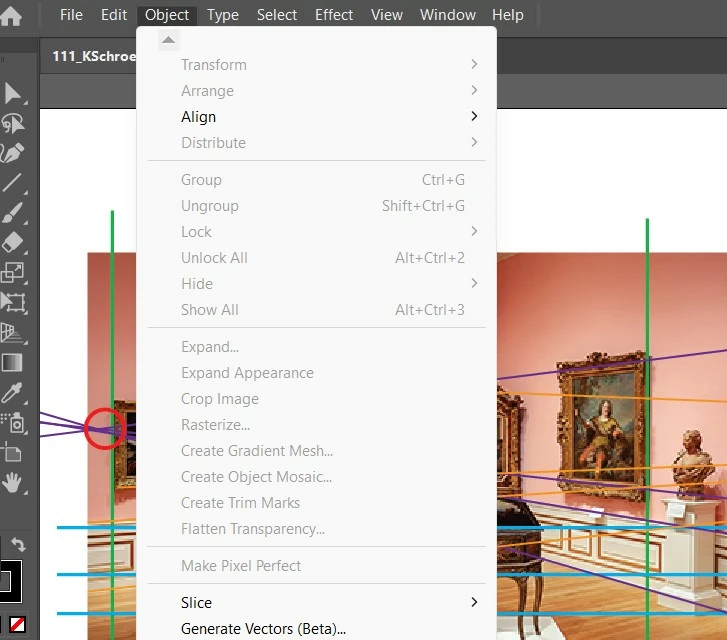
Task: Close the Object menu
Action: click(x=167, y=15)
